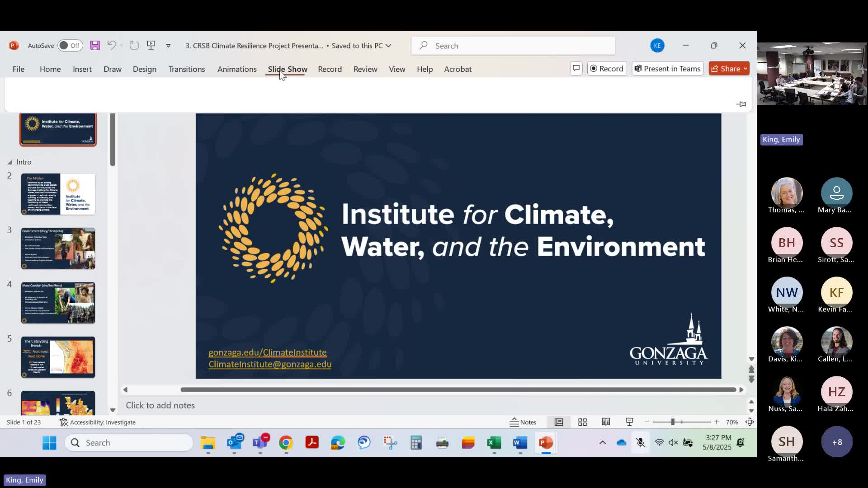The width and height of the screenshot is (868, 488).
Task: Toggle AutoSave switch on
Action: click(x=70, y=46)
